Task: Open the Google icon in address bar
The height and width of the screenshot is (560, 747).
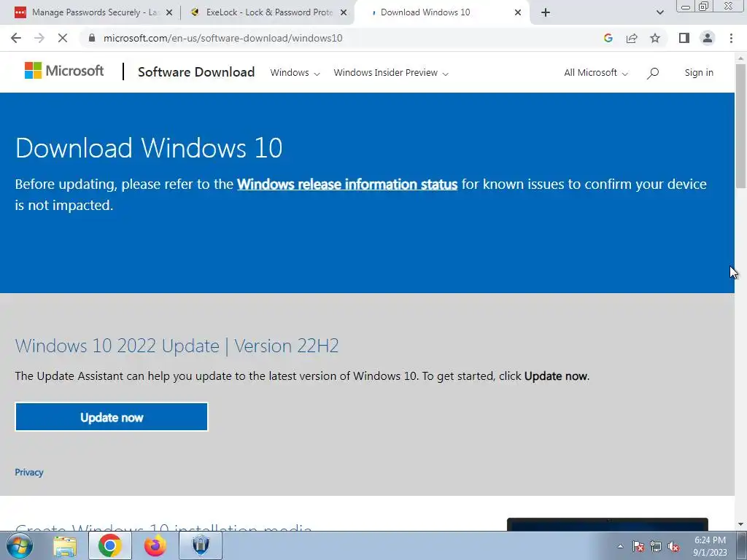Action: click(x=608, y=38)
